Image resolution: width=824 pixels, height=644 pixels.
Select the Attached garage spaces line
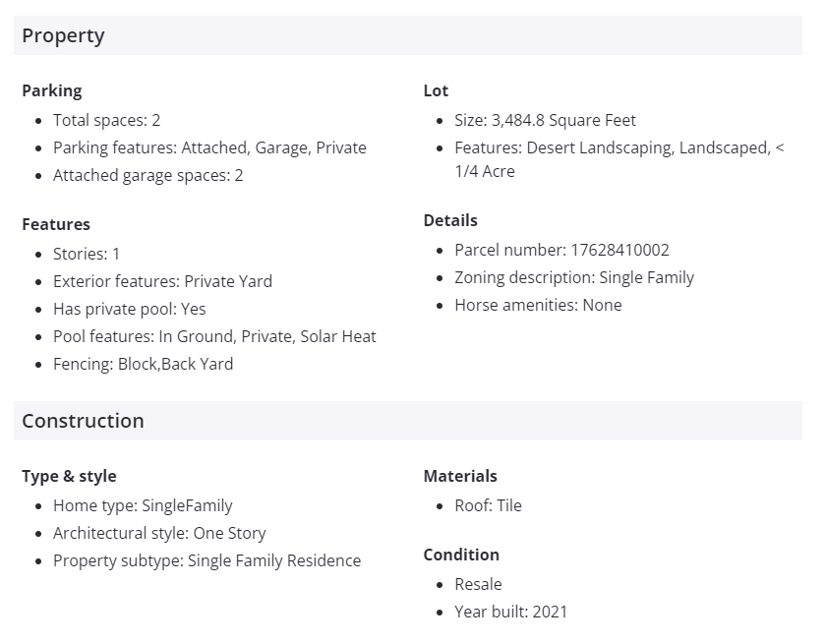147,175
